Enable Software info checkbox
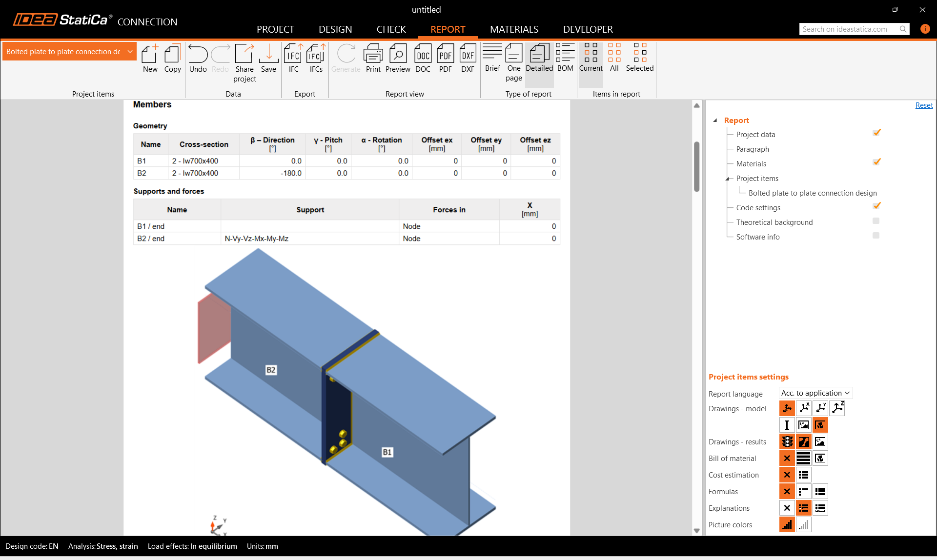 point(876,236)
